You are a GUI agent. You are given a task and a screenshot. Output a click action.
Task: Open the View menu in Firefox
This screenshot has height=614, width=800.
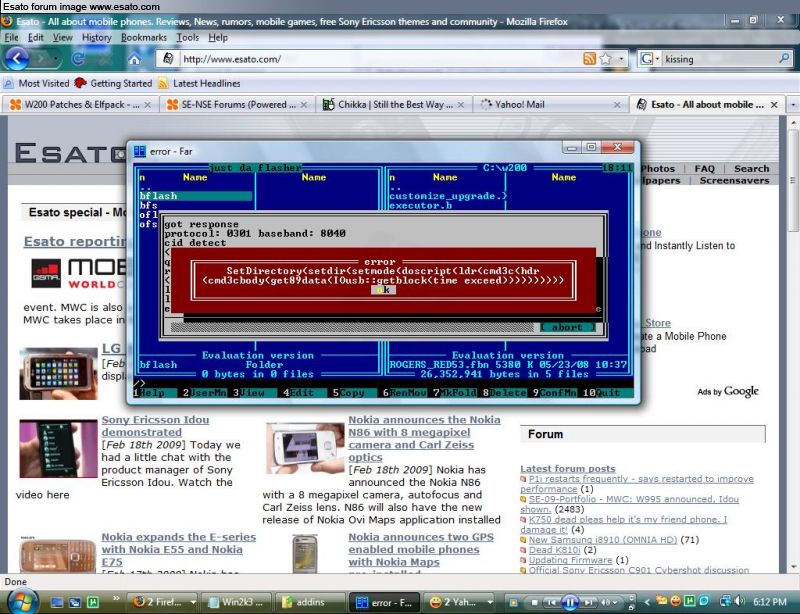click(62, 37)
